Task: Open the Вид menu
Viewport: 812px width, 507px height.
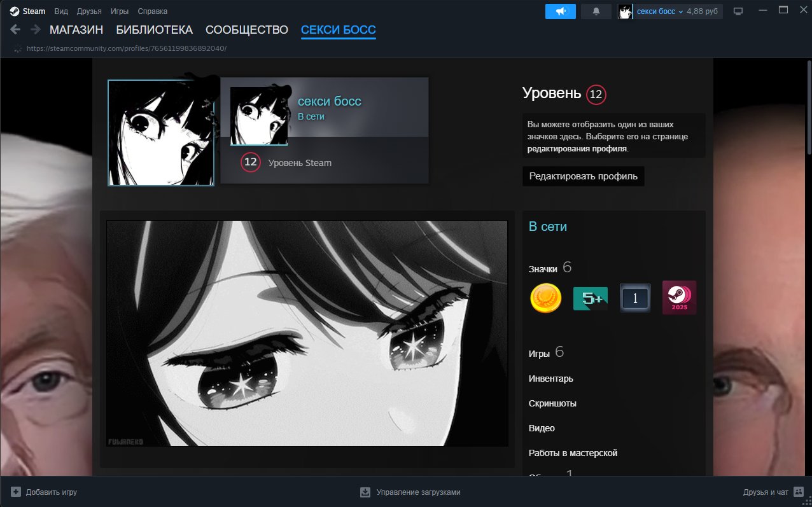Action: click(x=61, y=11)
